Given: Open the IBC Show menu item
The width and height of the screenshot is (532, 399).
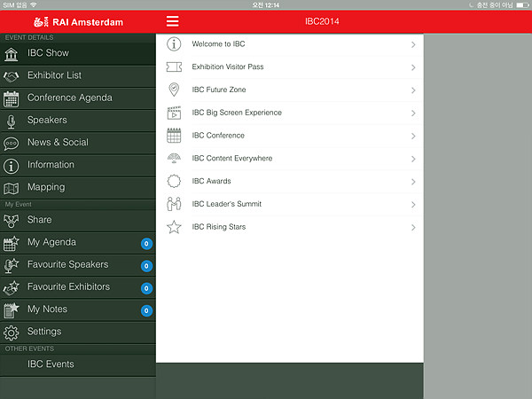Looking at the screenshot, I should pos(78,53).
